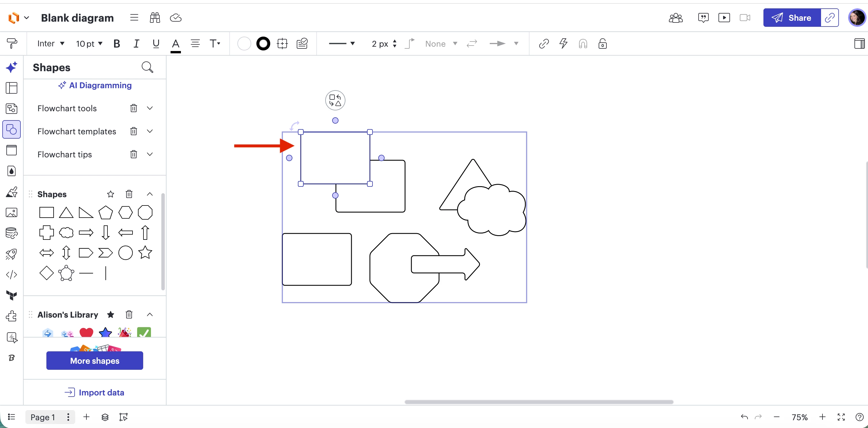Screen dimensions: 868x428
Task: Open the lock shape icon
Action: (602, 44)
